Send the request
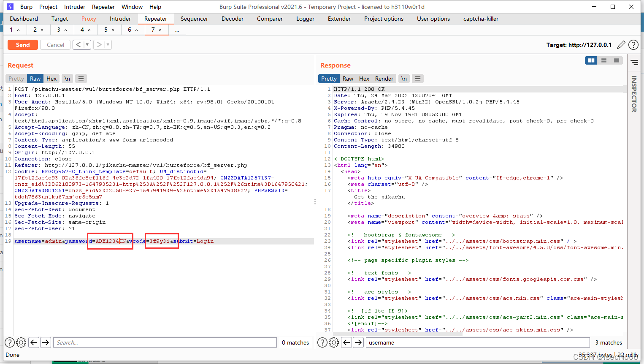 pyautogui.click(x=23, y=45)
